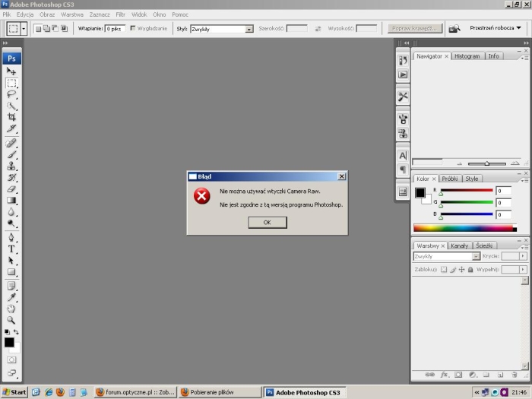Image resolution: width=532 pixels, height=399 pixels.
Task: Click the Go to Bridge icon
Action: coord(454,29)
